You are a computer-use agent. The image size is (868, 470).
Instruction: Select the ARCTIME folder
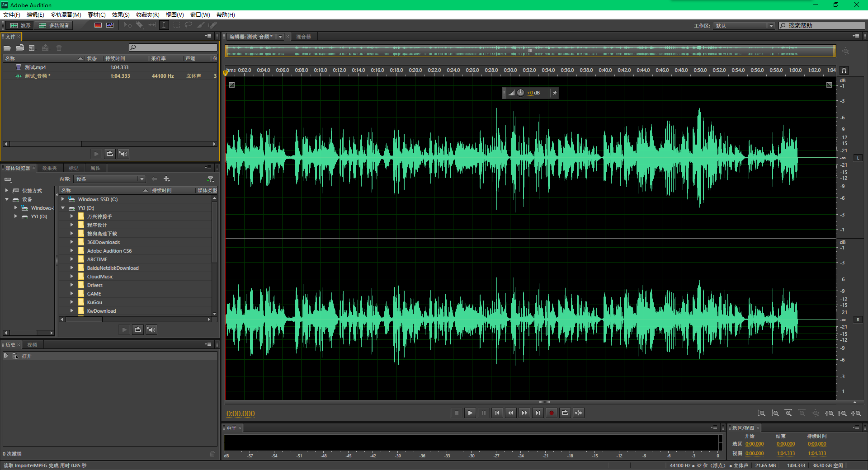(97, 259)
